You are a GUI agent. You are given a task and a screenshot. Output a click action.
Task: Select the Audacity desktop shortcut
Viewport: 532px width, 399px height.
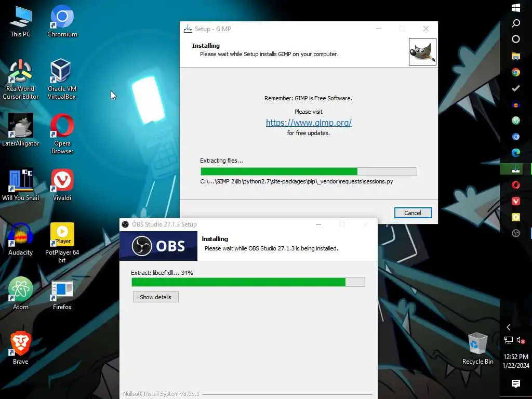pos(20,239)
